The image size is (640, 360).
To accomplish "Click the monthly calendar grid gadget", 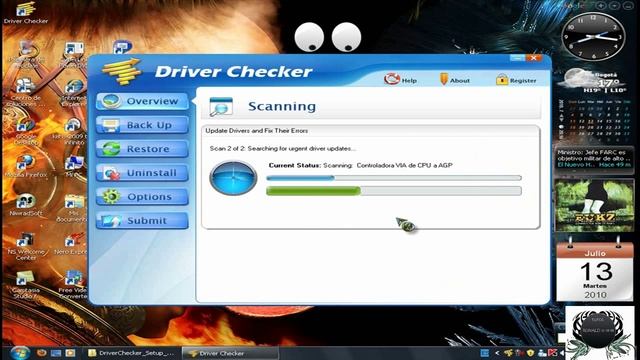I will click(594, 119).
